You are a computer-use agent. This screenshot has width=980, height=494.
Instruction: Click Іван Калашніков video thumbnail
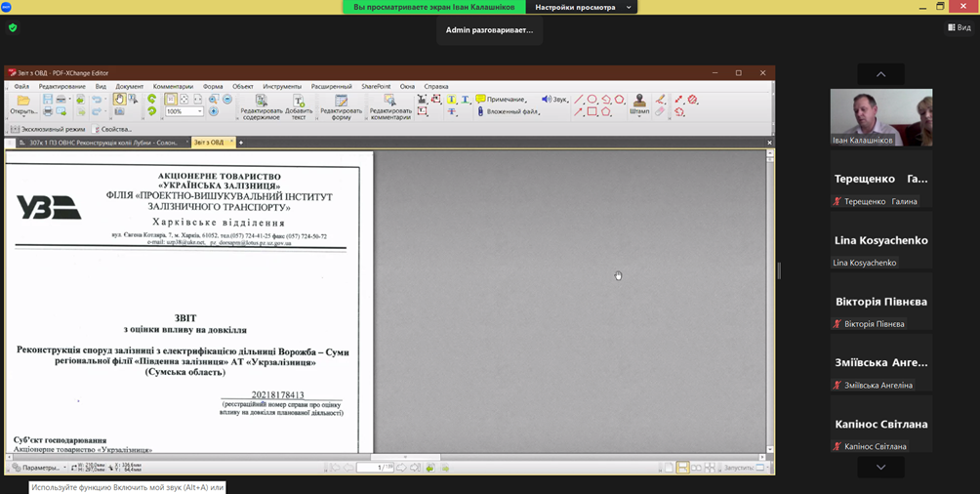pyautogui.click(x=880, y=117)
